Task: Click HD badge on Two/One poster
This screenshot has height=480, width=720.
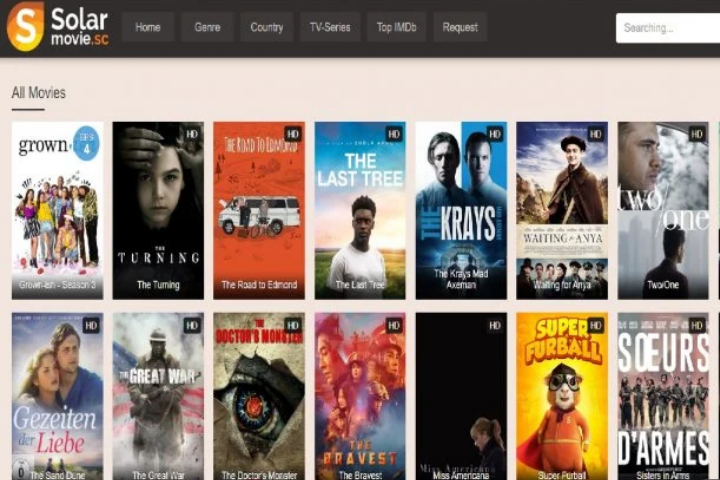Action: [x=697, y=134]
